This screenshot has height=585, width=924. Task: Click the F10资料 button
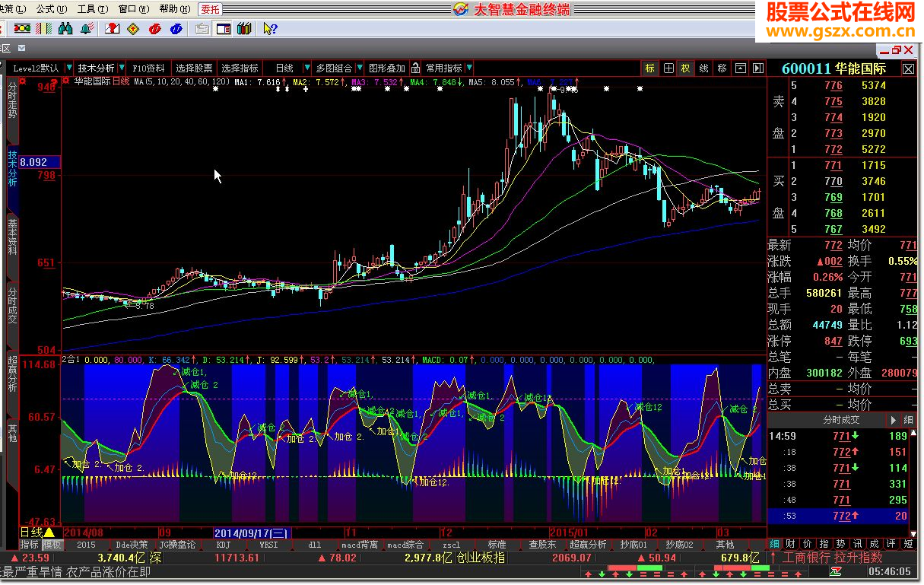click(148, 68)
